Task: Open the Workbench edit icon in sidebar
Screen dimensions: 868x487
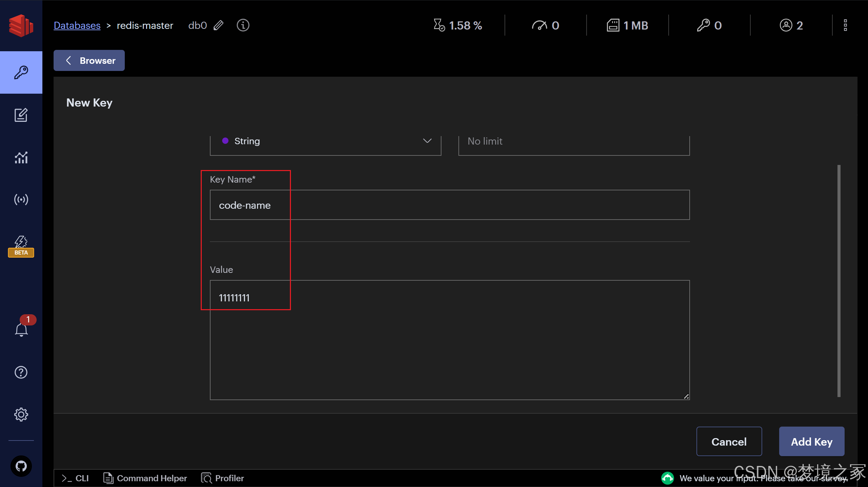Action: click(21, 115)
